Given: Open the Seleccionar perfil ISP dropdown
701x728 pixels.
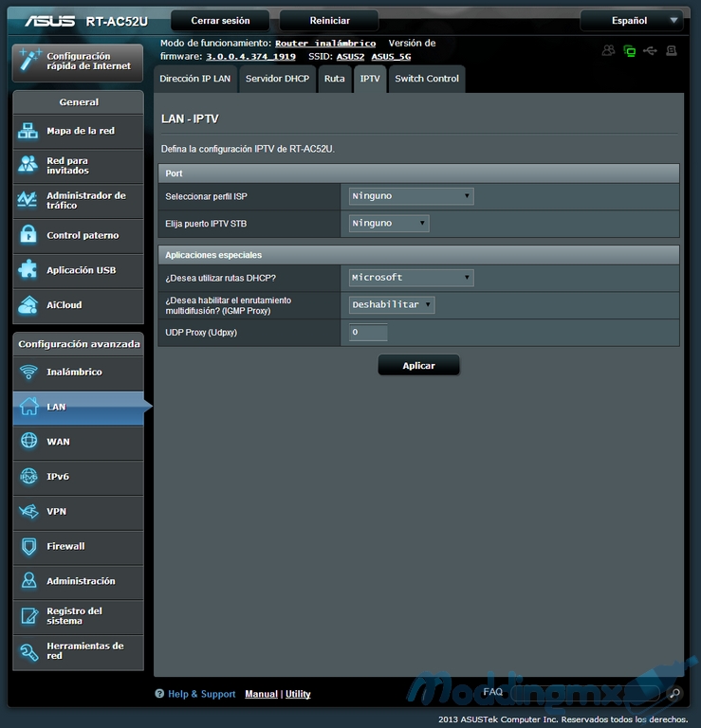Looking at the screenshot, I should [x=411, y=196].
